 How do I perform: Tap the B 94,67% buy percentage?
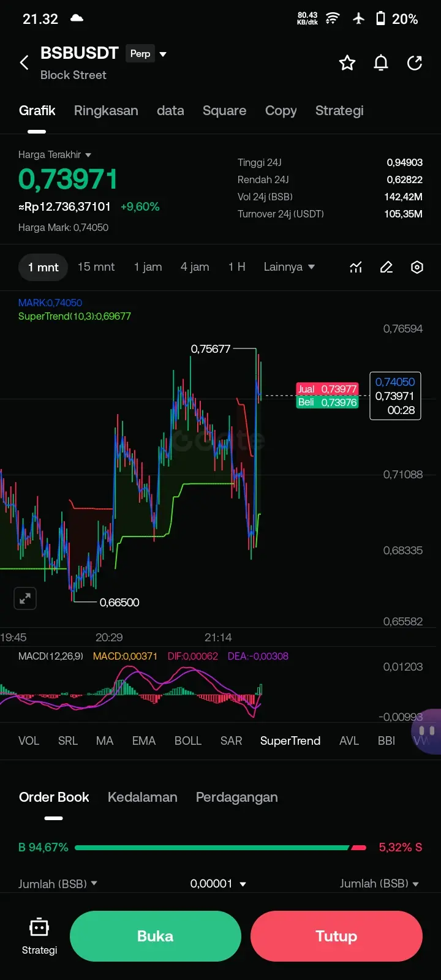(43, 848)
